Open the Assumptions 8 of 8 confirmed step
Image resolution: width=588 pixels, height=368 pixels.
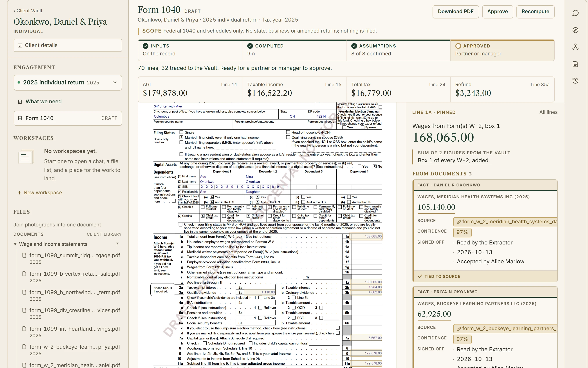[x=398, y=50]
